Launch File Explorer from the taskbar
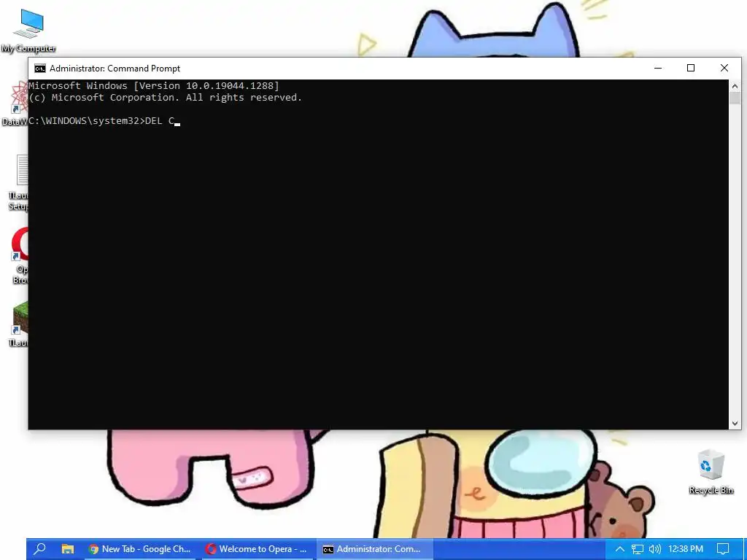The width and height of the screenshot is (747, 560). coord(68,549)
